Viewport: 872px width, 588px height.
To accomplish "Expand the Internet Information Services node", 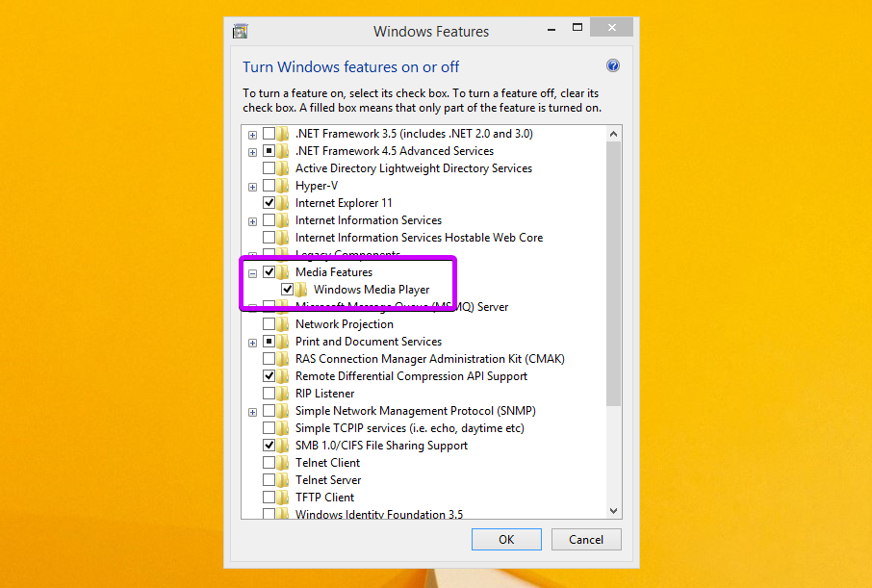I will (x=252, y=222).
